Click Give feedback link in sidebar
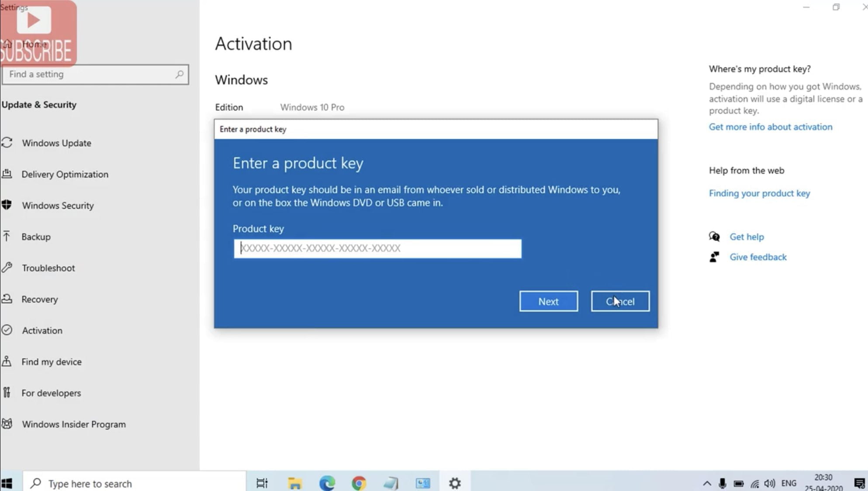 pos(758,257)
